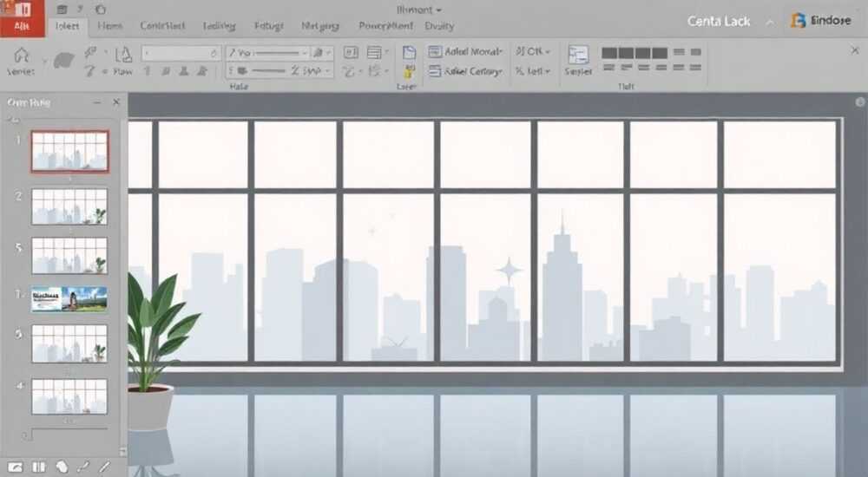Click the Centa Lack label

(719, 22)
